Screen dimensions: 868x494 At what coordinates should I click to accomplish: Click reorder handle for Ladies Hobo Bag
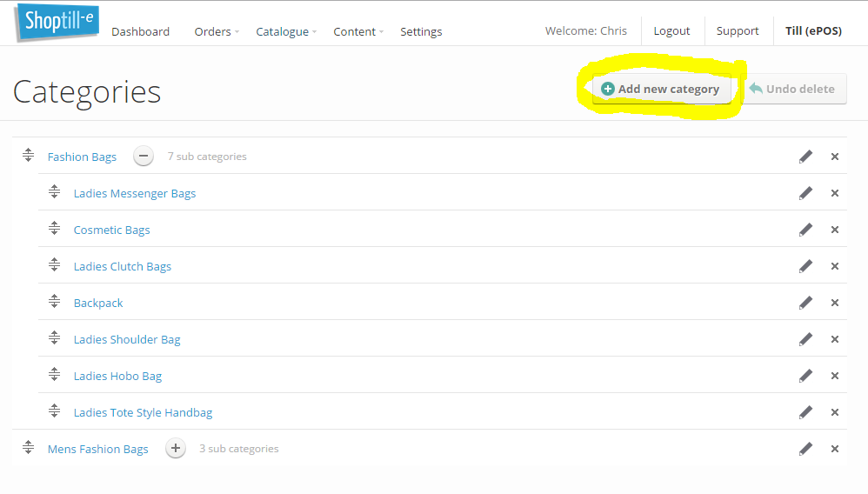[x=54, y=374]
